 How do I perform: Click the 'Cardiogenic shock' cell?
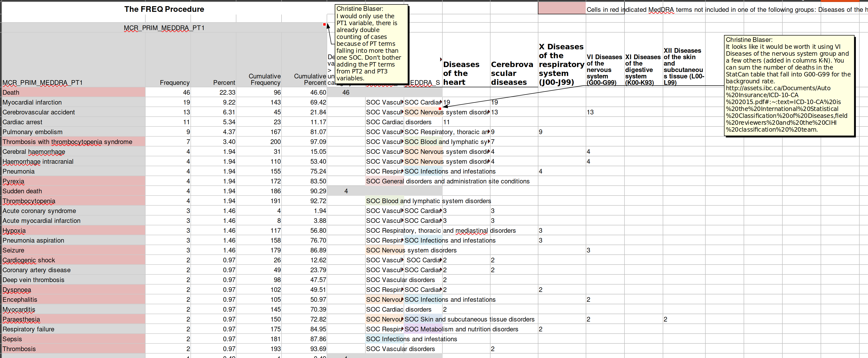click(x=74, y=260)
